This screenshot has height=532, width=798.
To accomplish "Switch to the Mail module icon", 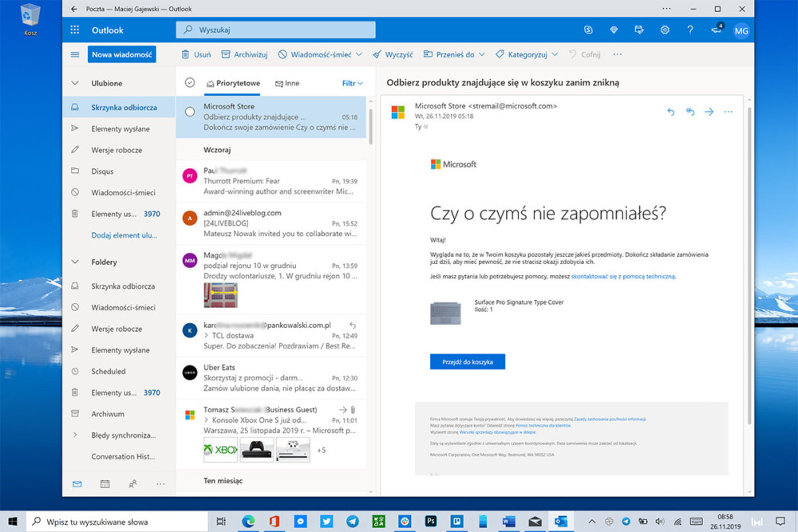I will pyautogui.click(x=77, y=483).
